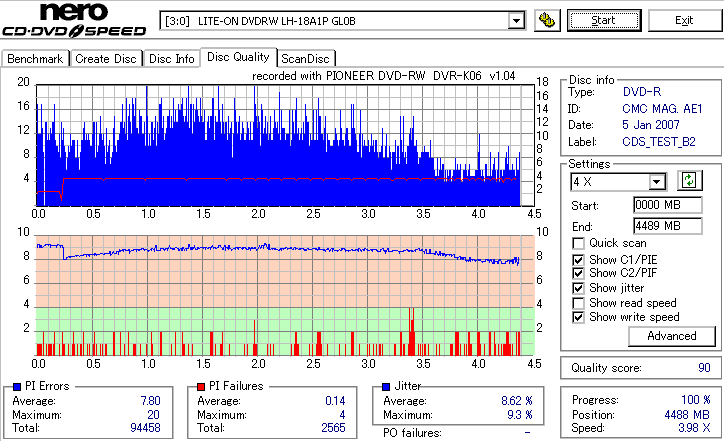Enable the Quick scan checkbox
This screenshot has width=724, height=441.
578,243
